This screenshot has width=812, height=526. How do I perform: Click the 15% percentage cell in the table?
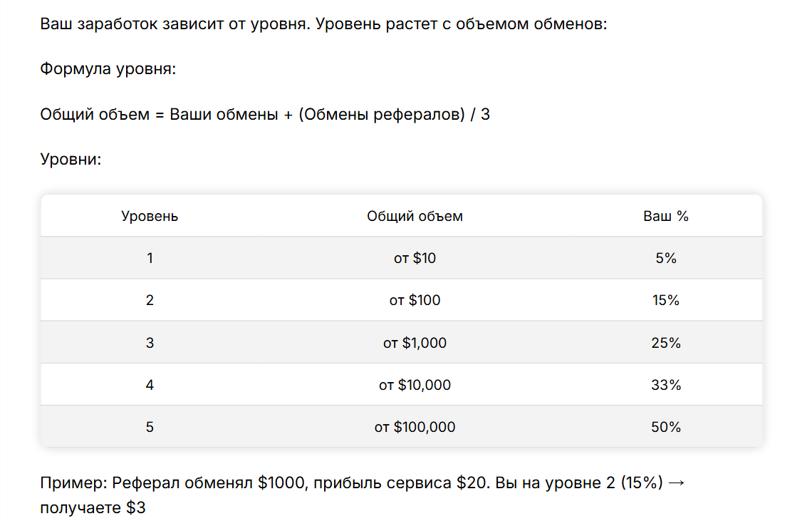[x=666, y=300]
